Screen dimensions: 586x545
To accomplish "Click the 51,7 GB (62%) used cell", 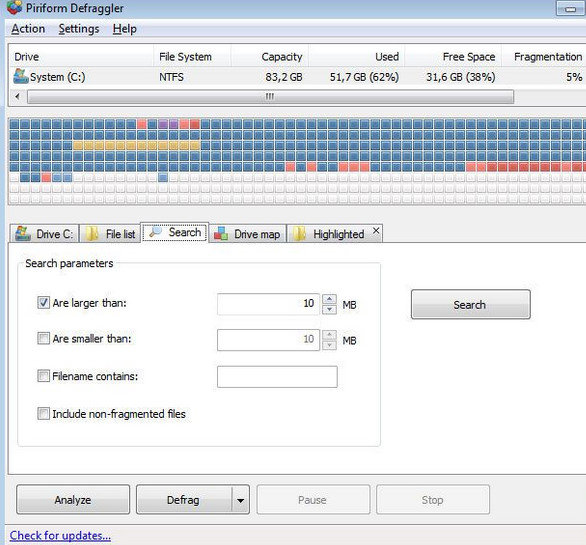I will (x=364, y=77).
